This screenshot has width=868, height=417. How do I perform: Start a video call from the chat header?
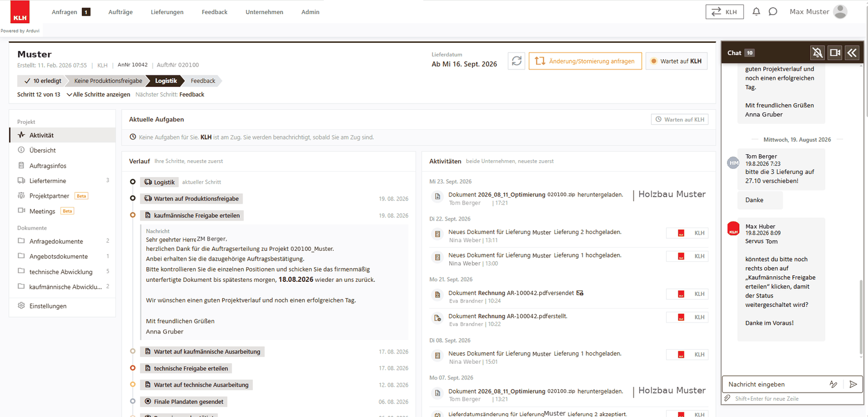835,53
